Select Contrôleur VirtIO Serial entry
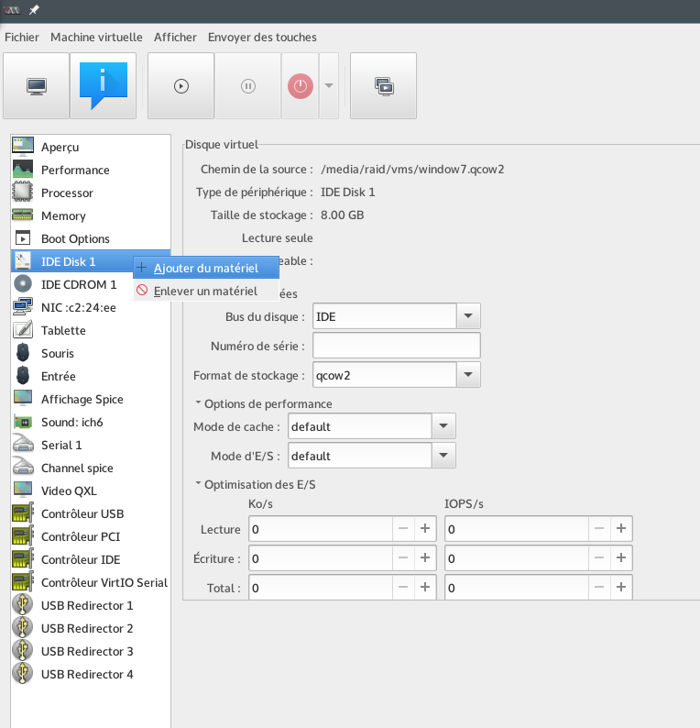The height and width of the screenshot is (728, 700). click(x=91, y=583)
